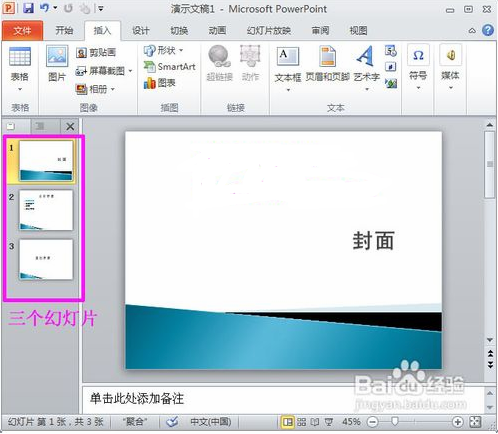Open the 剪贴画 clip art tool
The image size is (498, 434).
96,52
